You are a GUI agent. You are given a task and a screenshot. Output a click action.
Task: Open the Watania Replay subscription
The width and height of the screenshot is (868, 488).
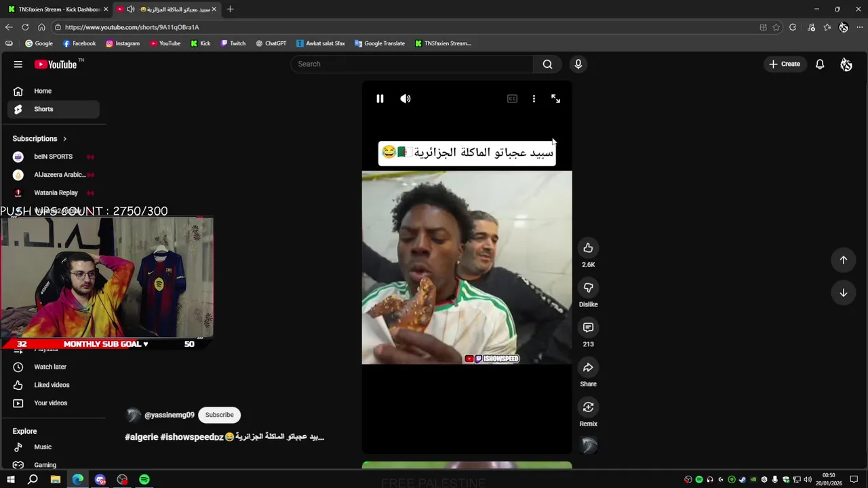click(54, 192)
